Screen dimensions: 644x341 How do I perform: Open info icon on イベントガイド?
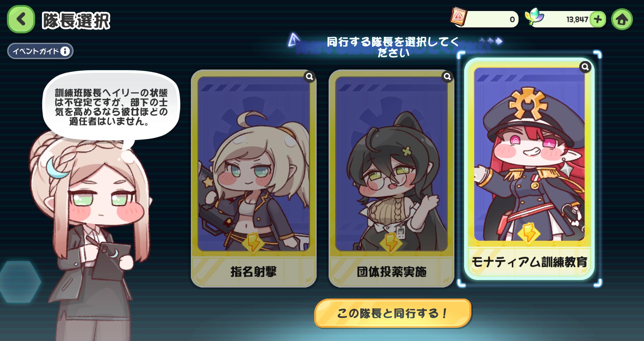point(65,51)
